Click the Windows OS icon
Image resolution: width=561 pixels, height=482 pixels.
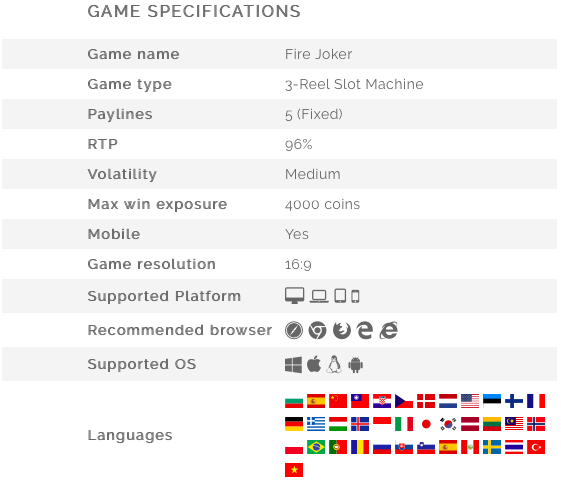(293, 365)
